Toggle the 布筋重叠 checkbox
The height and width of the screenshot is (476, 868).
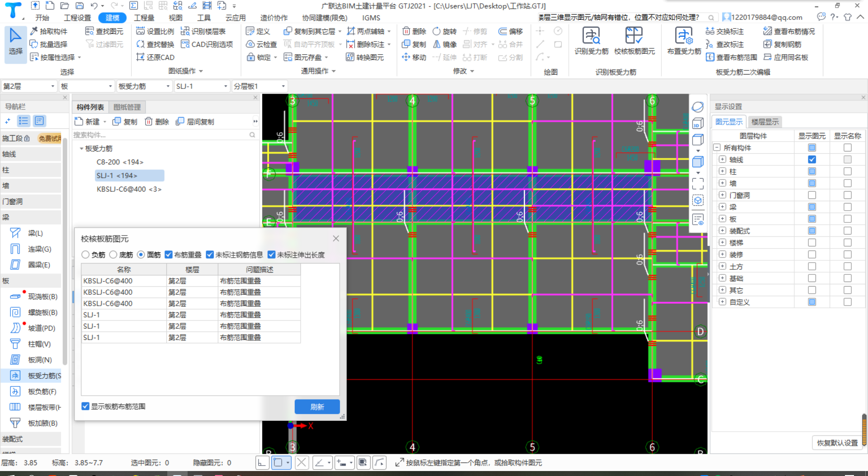pyautogui.click(x=169, y=254)
